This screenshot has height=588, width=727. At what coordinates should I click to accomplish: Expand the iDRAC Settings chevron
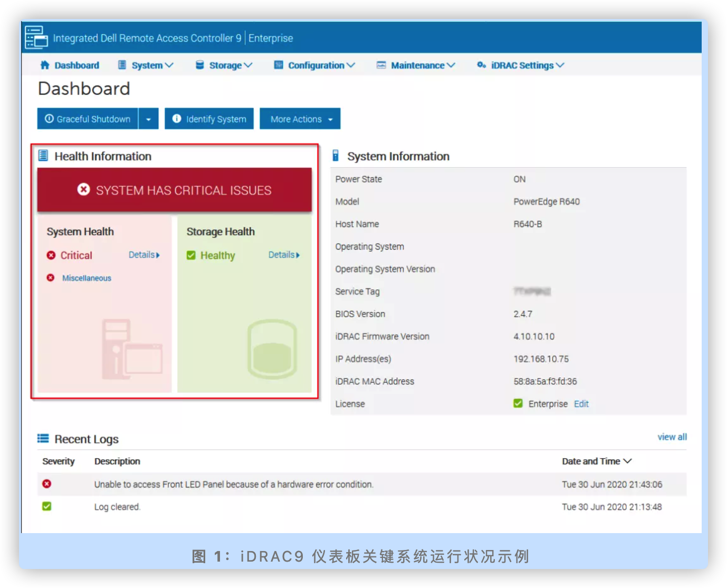560,65
